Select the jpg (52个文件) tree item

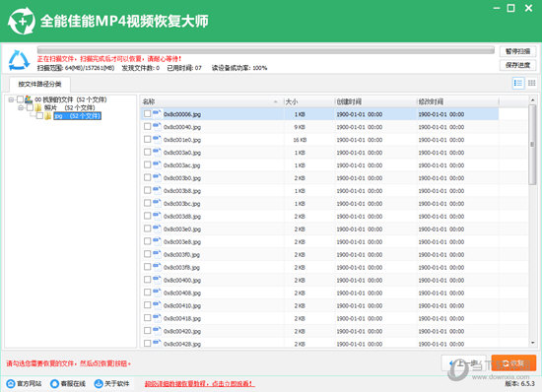[78, 116]
